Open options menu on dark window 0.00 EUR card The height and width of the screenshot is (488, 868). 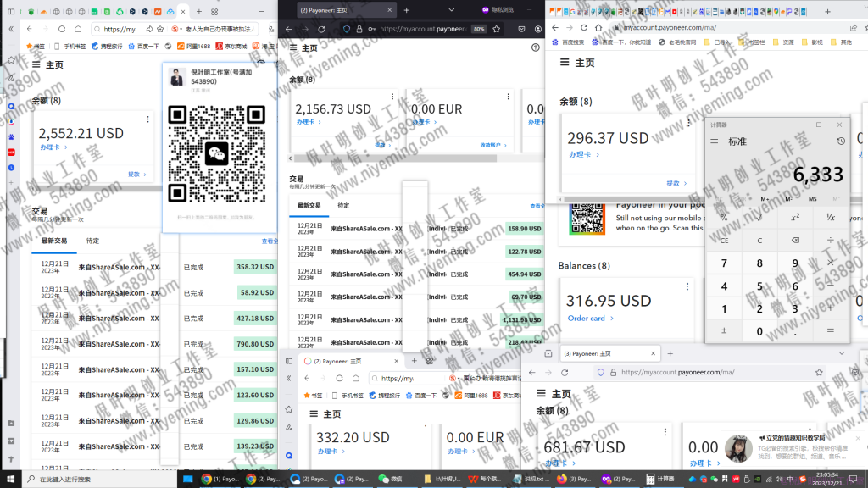[509, 97]
